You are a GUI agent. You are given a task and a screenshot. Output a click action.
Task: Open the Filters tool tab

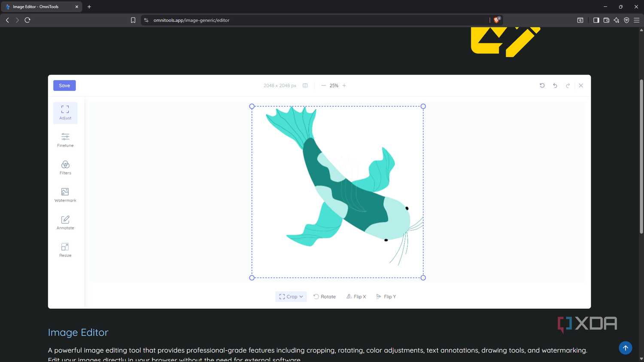pos(65,168)
